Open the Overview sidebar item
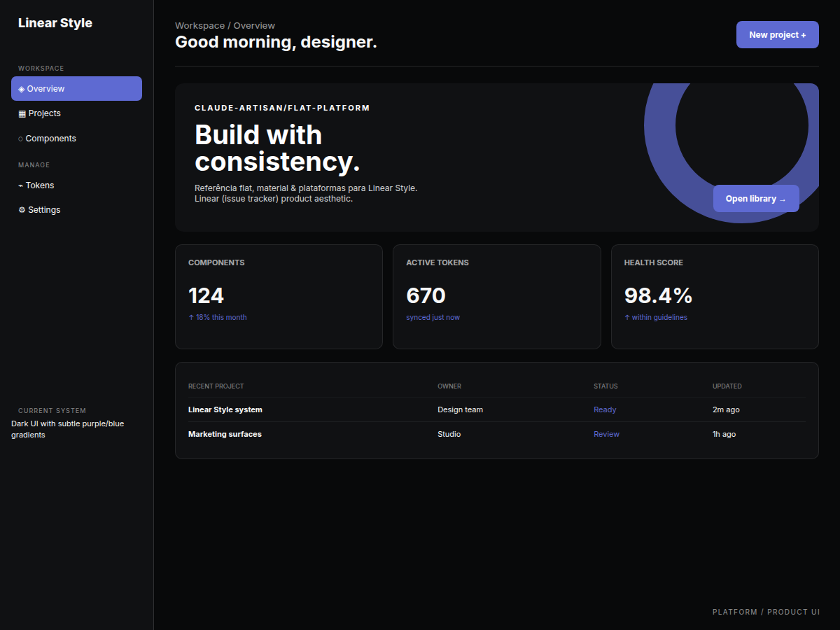 (76, 89)
